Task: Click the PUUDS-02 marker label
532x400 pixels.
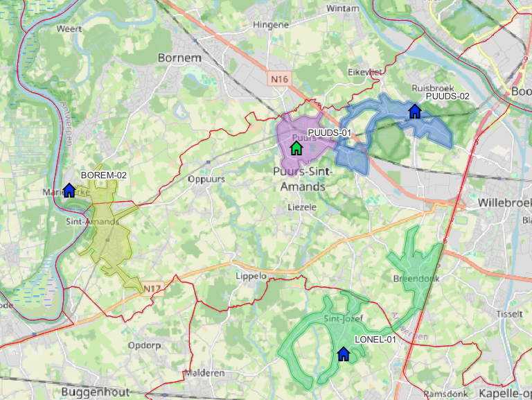Action: coord(447,96)
